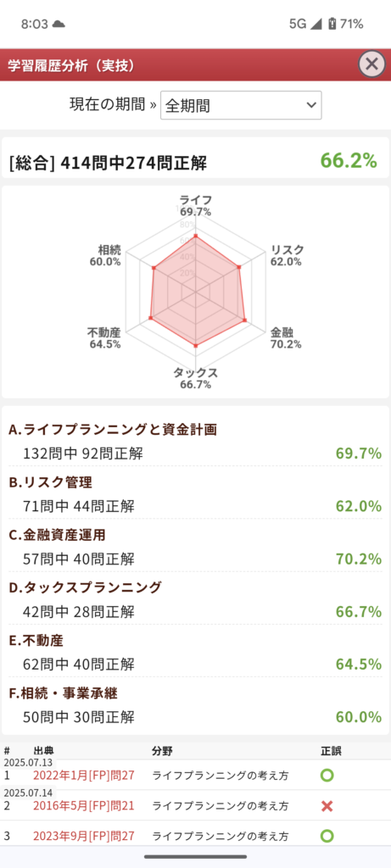The width and height of the screenshot is (391, 868).
Task: Click the 相続 60.0% label on the radar chart
Action: click(105, 255)
